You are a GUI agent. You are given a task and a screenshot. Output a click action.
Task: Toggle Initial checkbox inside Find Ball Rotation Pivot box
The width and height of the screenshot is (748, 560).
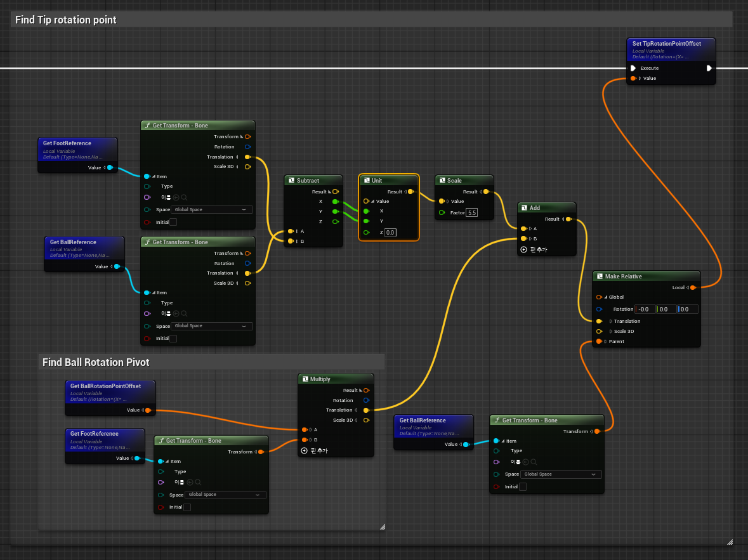click(187, 507)
